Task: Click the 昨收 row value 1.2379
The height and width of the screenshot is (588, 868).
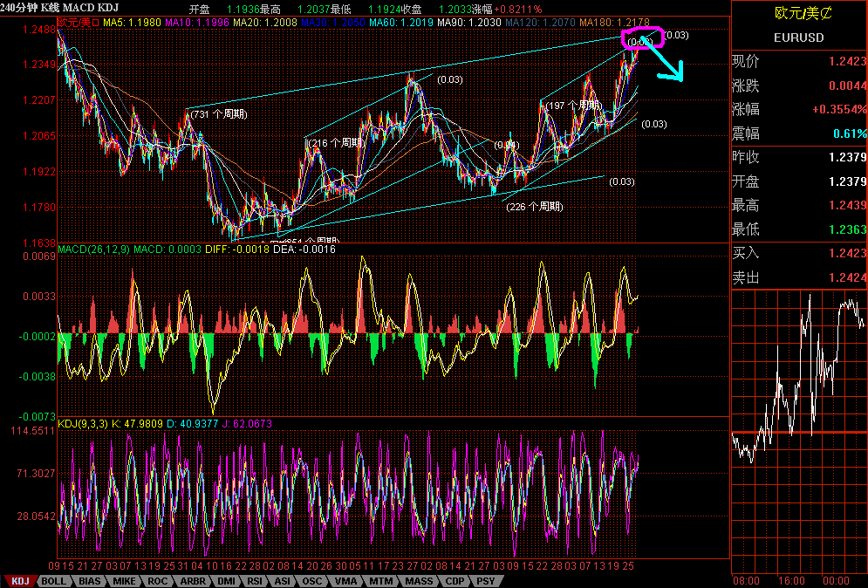Action: coord(848,157)
